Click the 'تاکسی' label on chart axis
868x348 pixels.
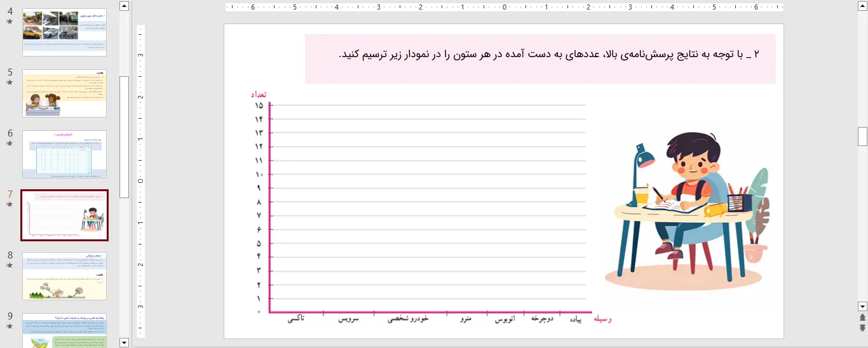point(295,318)
